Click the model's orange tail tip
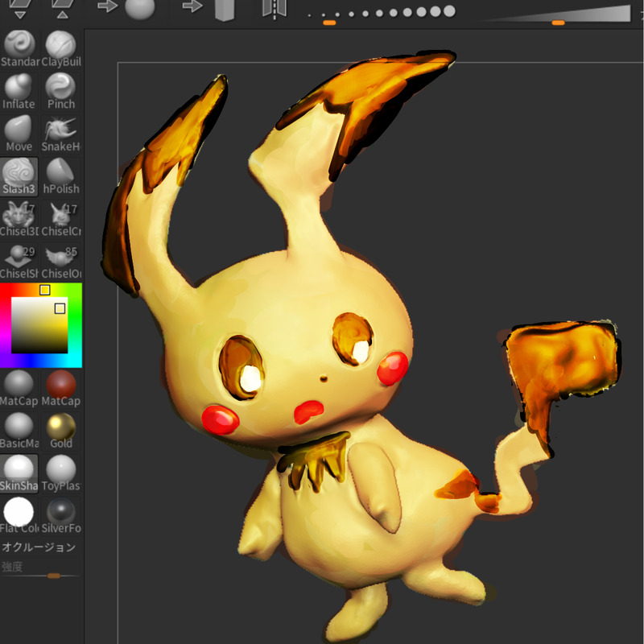 (x=563, y=365)
